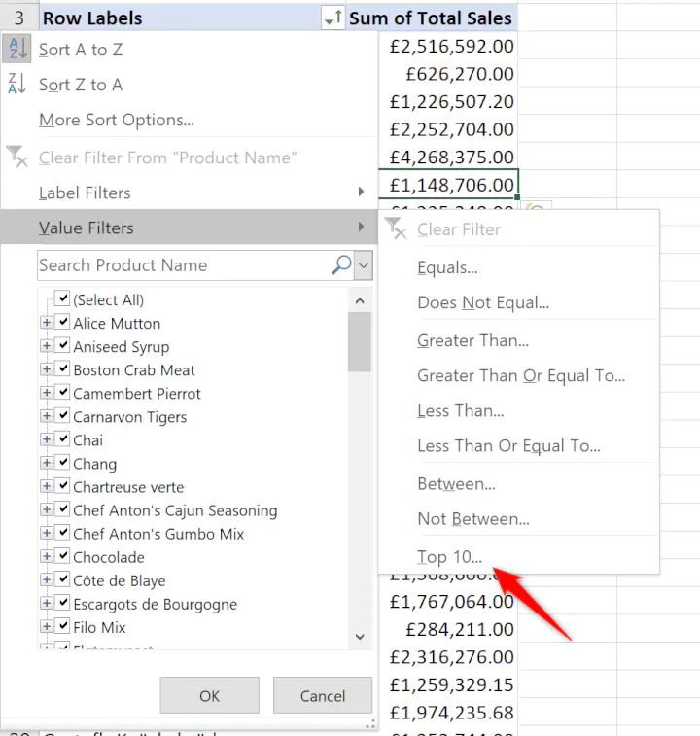
Task: Click the Sort Z to A icon
Action: coord(17,85)
